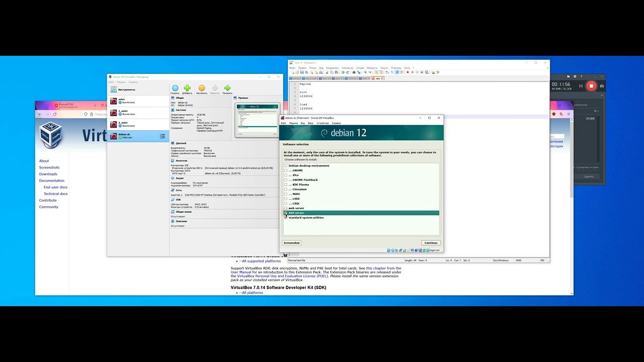
Task: Click the Аудио section header
Action: 180,178
